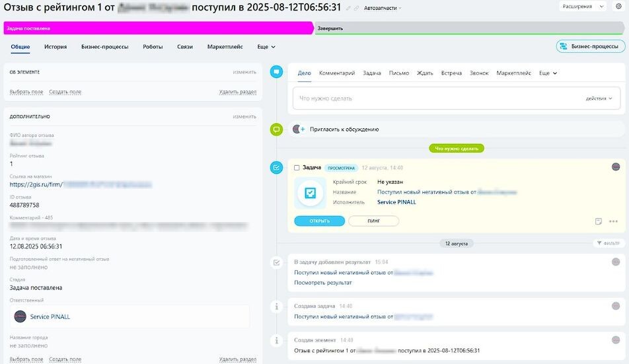The width and height of the screenshot is (629, 364).
Task: Click the note icon in the task card
Action: tap(599, 221)
